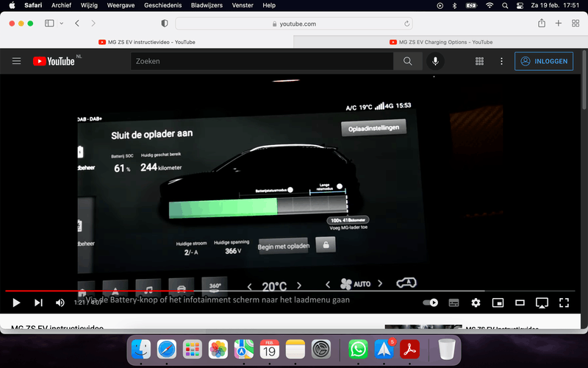The height and width of the screenshot is (368, 588).
Task: Seek on the red video progress bar
Action: tap(290, 291)
